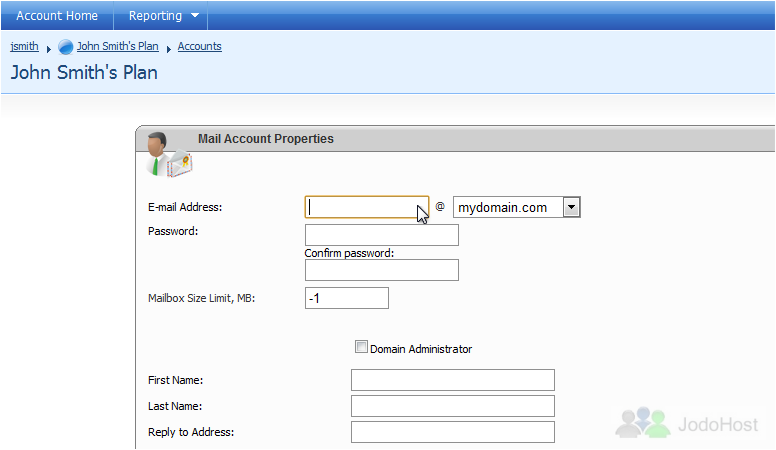Click the Reply to Address field
Screen dimensions: 776x450
coord(453,432)
